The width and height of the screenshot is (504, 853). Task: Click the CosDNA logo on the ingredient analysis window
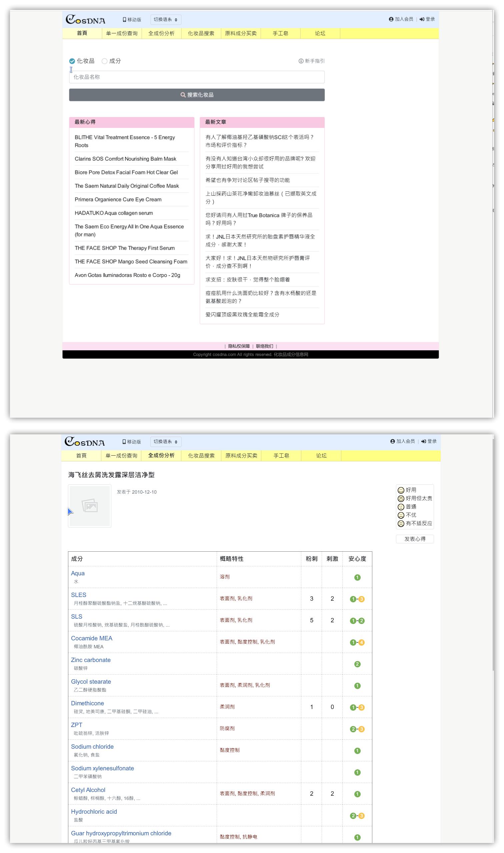tap(85, 442)
